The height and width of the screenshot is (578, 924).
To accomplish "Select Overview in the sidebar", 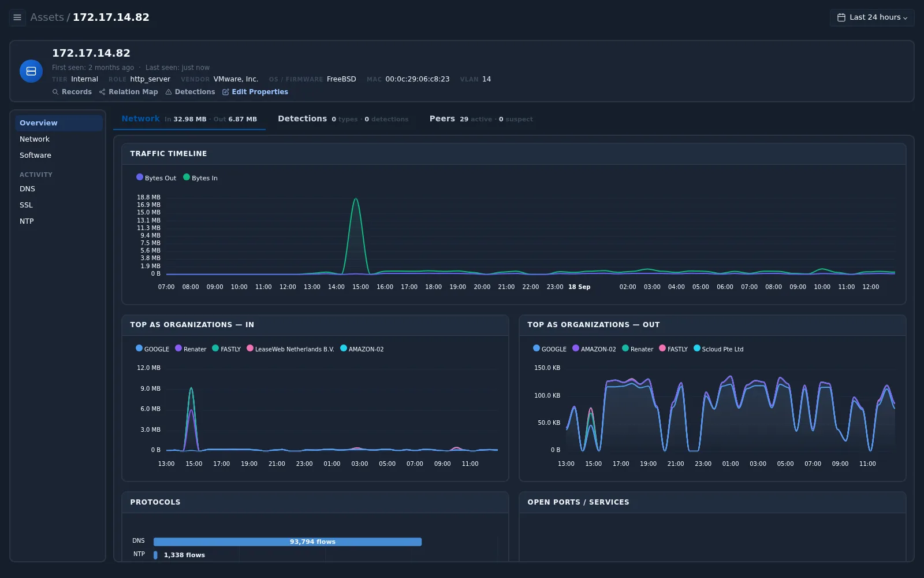I will point(59,123).
